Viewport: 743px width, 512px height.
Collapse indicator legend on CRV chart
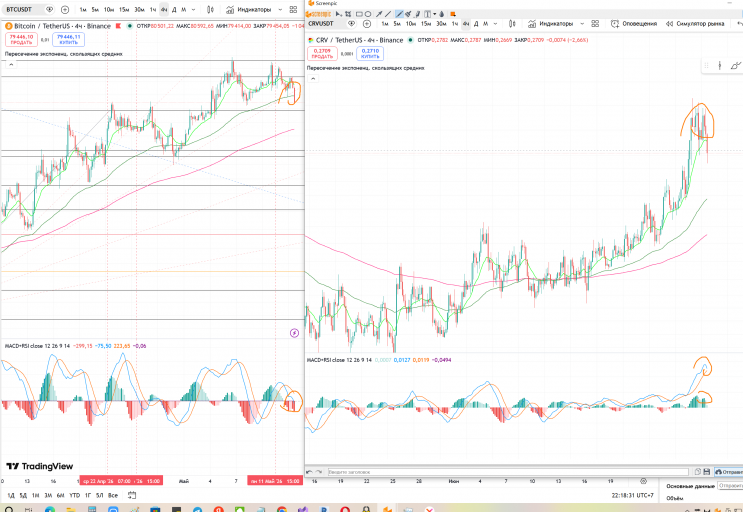click(x=313, y=79)
